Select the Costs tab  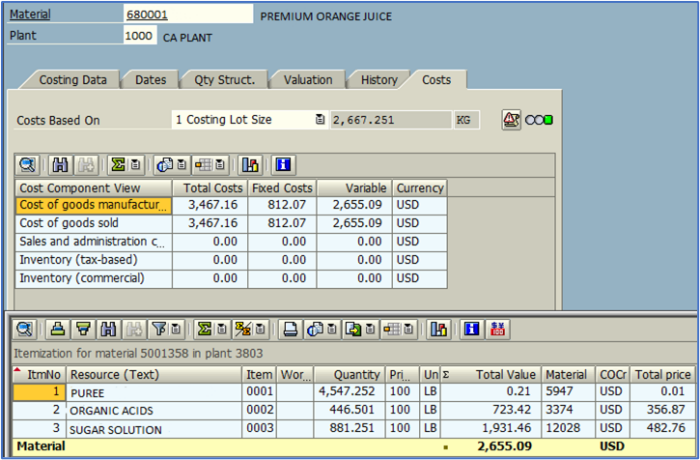pos(436,80)
